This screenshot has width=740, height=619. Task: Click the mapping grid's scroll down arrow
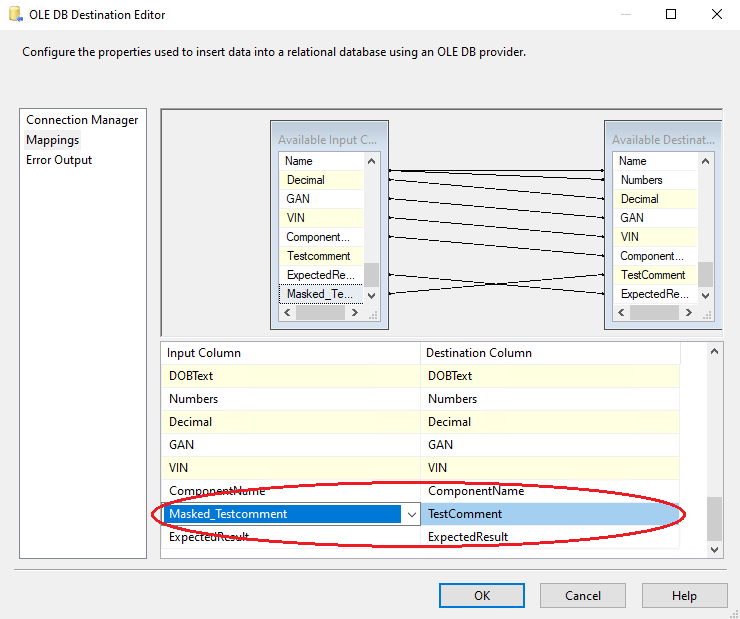(714, 549)
